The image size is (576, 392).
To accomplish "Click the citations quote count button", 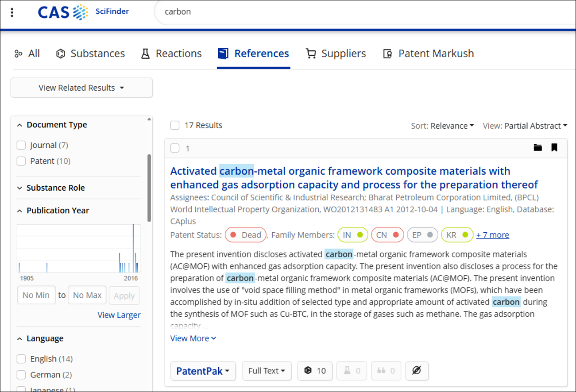I will click(x=386, y=371).
